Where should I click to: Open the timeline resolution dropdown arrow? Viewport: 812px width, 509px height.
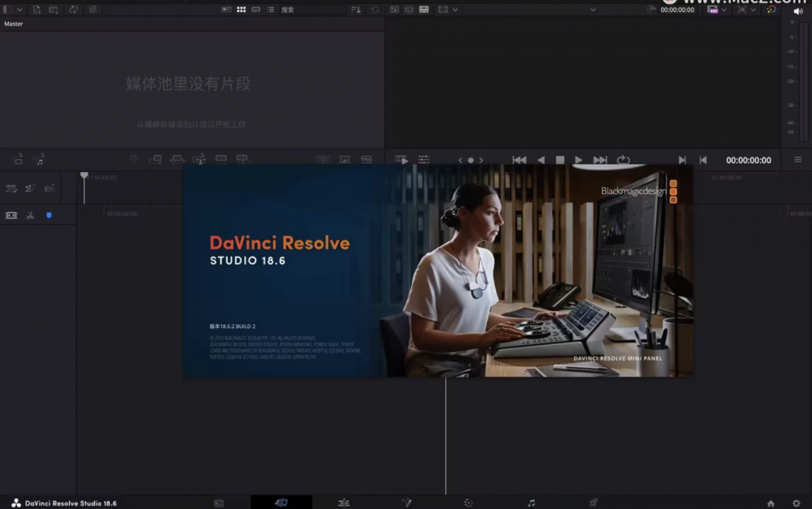coord(724,10)
